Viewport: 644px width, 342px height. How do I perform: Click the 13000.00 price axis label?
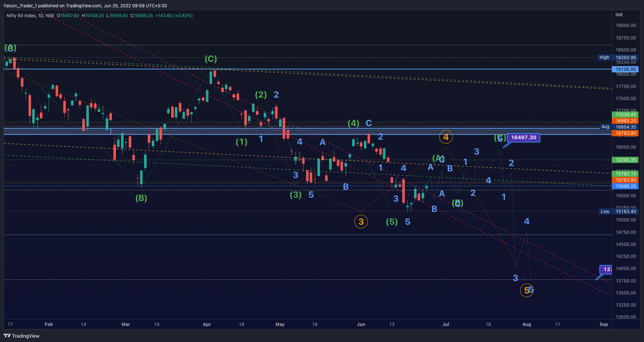pos(626,317)
